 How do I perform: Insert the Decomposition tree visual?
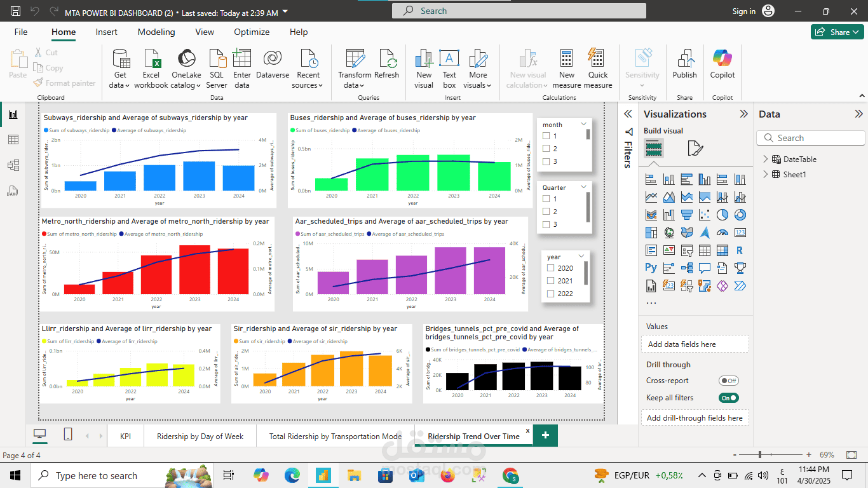click(686, 268)
